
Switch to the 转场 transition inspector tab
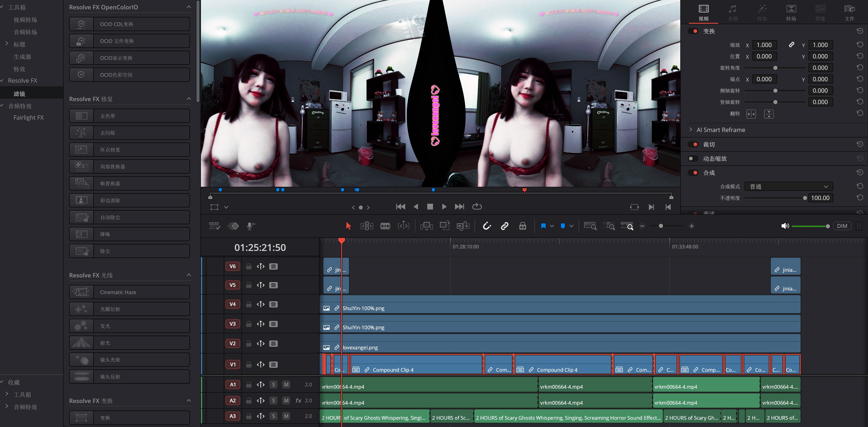[x=791, y=13]
